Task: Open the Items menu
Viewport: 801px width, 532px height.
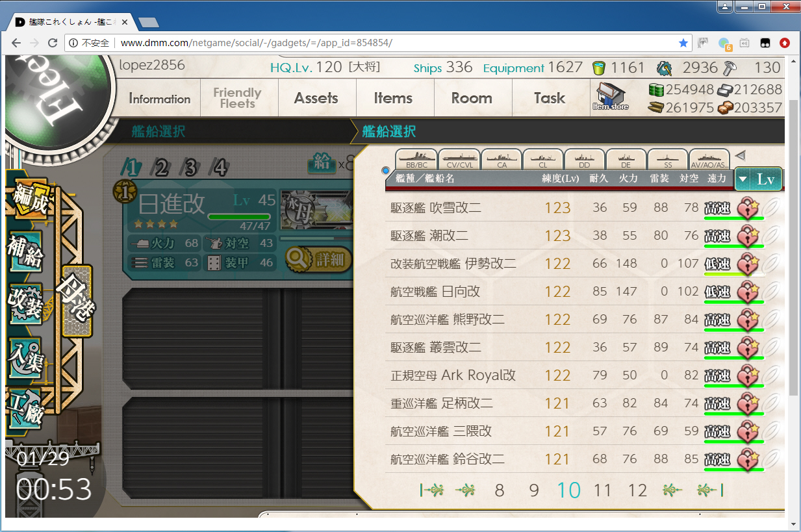Action: click(x=394, y=99)
